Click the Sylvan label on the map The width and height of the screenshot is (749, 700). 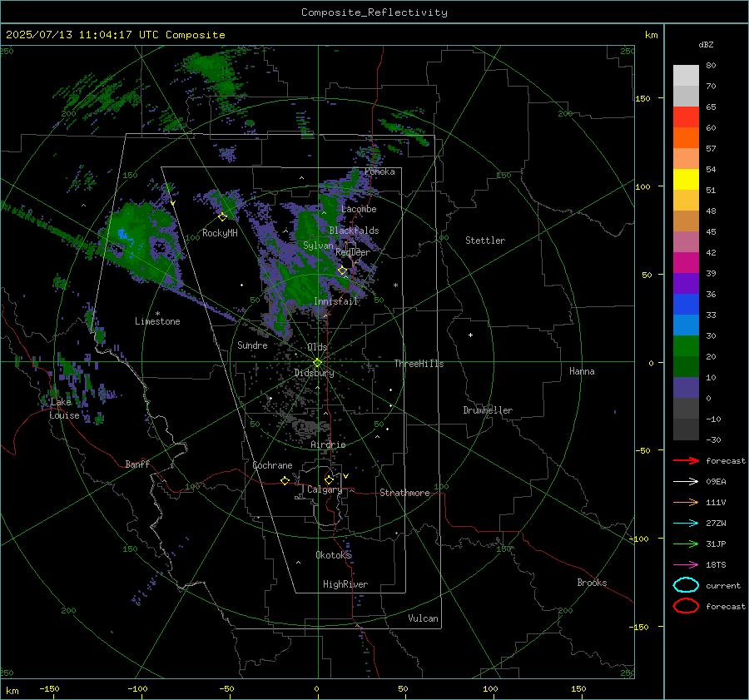pyautogui.click(x=318, y=246)
